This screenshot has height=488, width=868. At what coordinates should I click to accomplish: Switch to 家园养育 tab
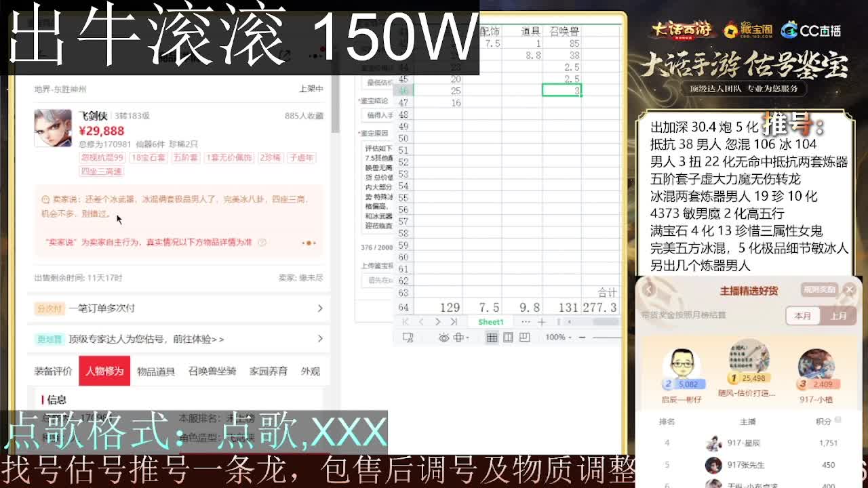[269, 371]
